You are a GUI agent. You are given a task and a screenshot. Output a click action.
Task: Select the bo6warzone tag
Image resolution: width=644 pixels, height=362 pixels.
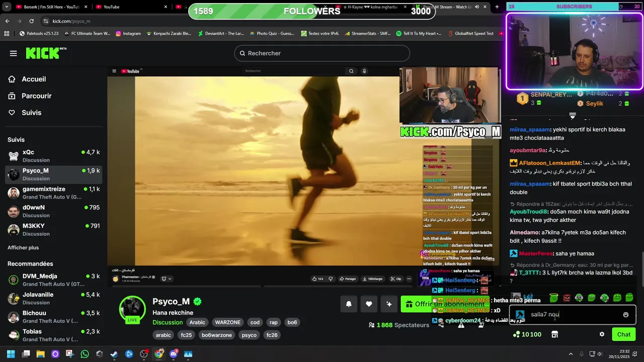[217, 335]
